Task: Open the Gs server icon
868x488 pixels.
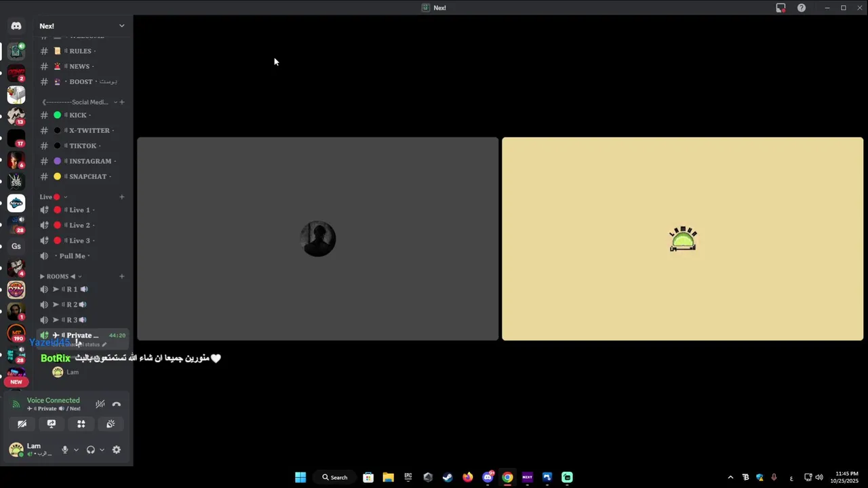Action: pos(16,246)
